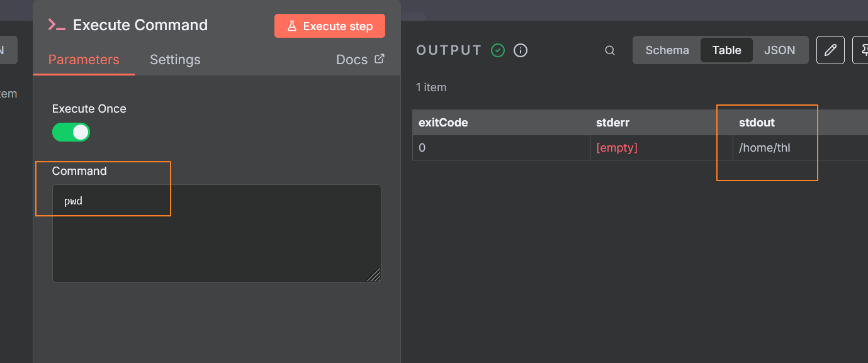
Task: Select the [empty] stderr cell
Action: (617, 148)
